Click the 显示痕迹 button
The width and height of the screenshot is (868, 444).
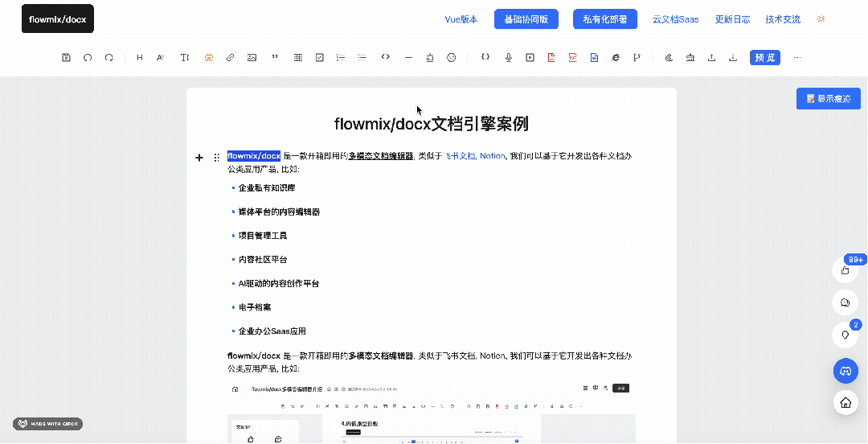(x=829, y=99)
